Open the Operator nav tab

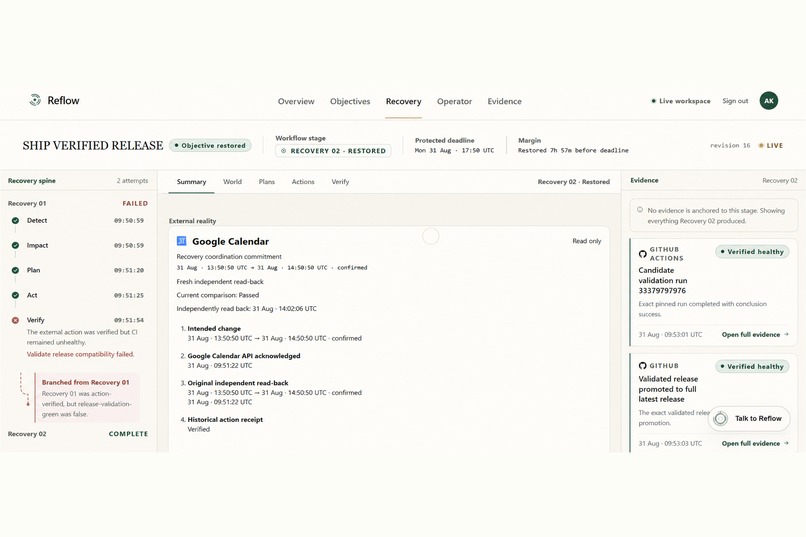[x=454, y=101]
